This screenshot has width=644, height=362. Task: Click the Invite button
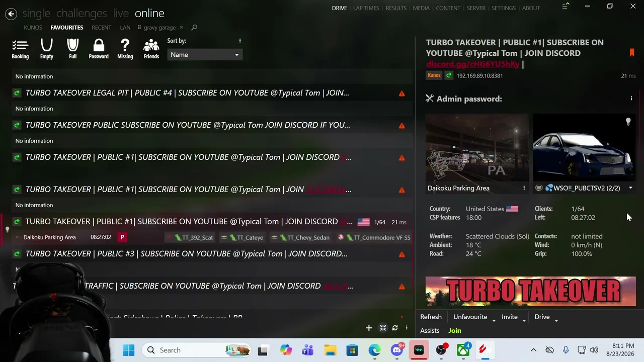coord(510,317)
